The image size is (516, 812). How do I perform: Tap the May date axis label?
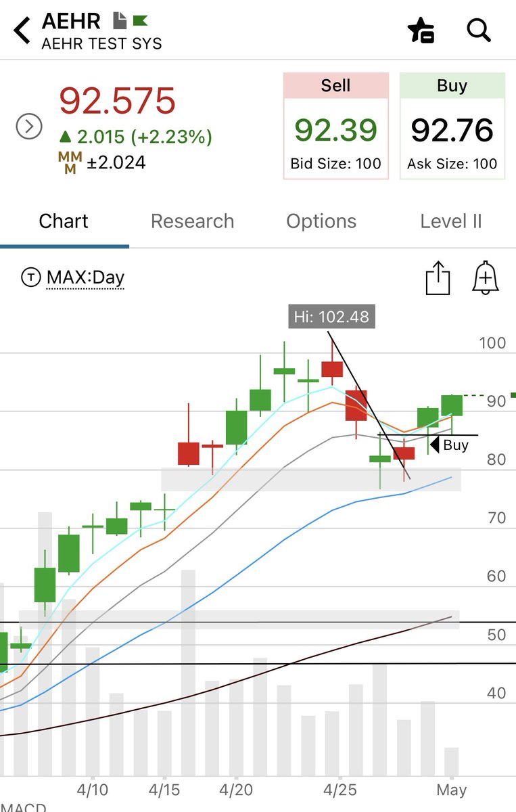[x=452, y=790]
